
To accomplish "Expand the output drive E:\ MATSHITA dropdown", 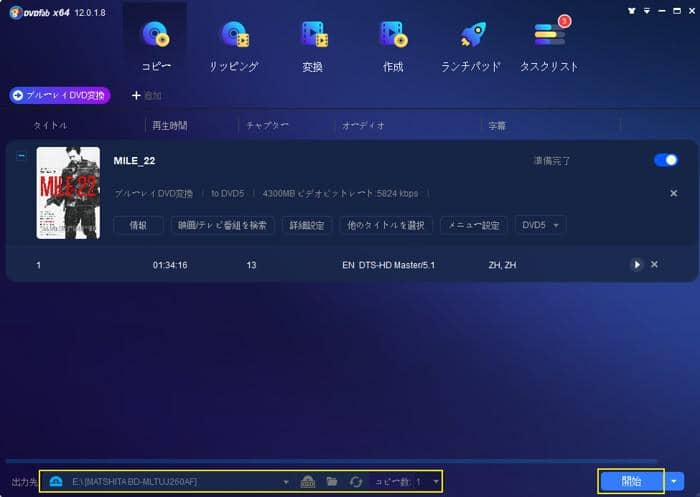I will pyautogui.click(x=286, y=482).
